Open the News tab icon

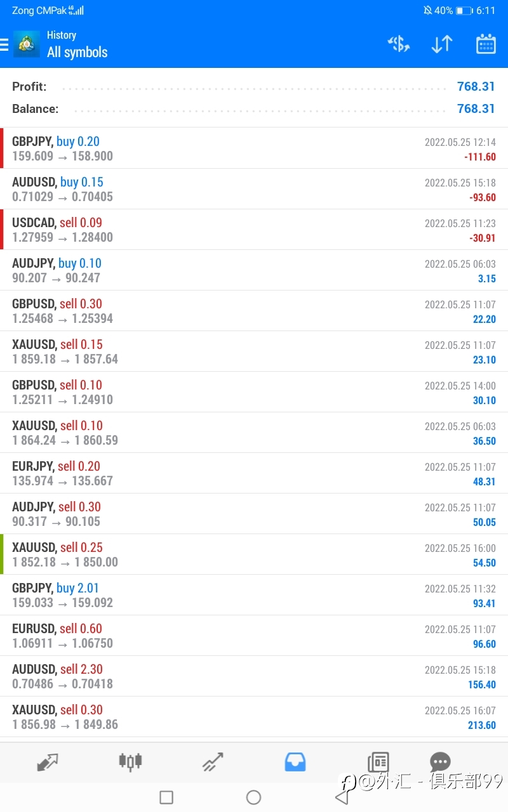[378, 761]
